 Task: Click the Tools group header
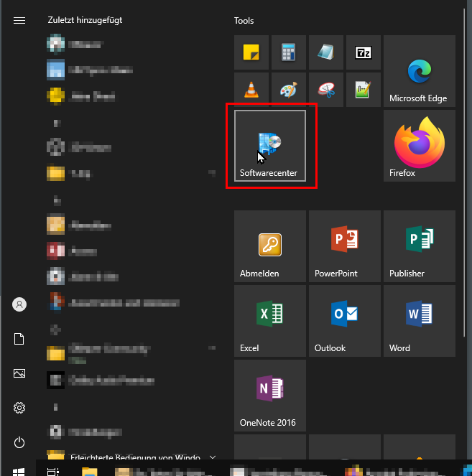coord(244,21)
